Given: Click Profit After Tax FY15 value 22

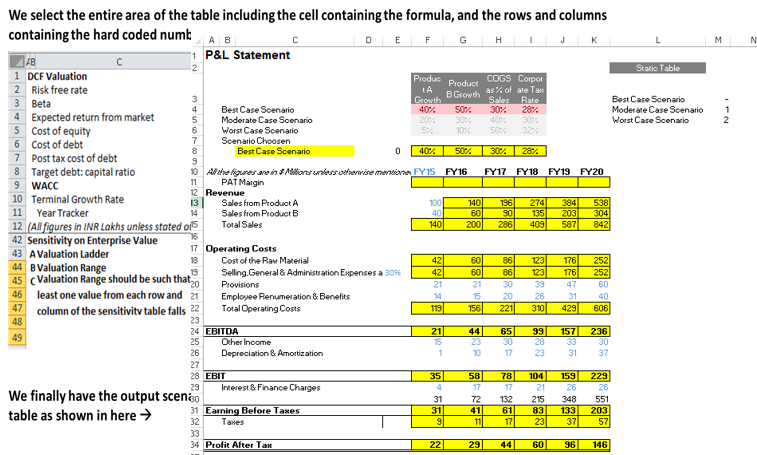Looking at the screenshot, I should (x=427, y=445).
